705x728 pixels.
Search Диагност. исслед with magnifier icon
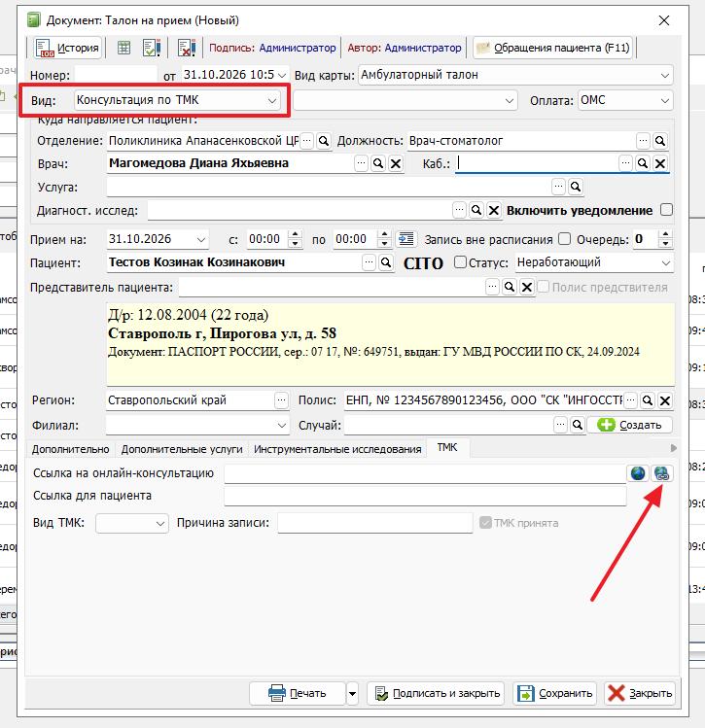(476, 210)
